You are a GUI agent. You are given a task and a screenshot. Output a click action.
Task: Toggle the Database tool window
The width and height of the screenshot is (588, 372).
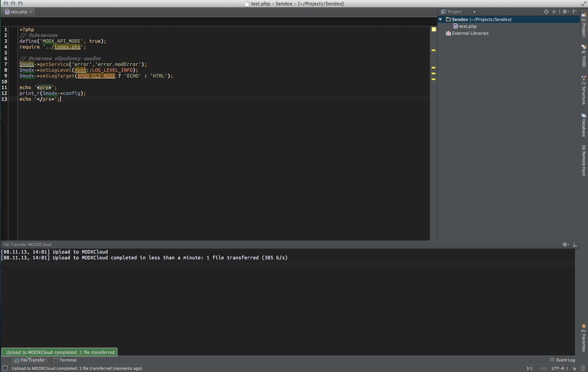point(583,125)
